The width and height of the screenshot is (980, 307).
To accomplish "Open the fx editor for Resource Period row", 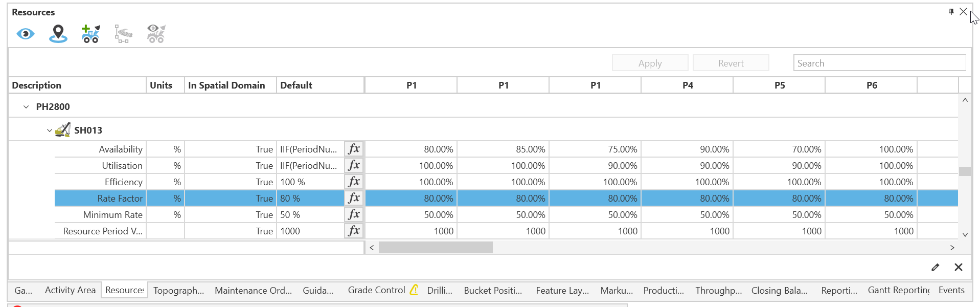I will (354, 231).
